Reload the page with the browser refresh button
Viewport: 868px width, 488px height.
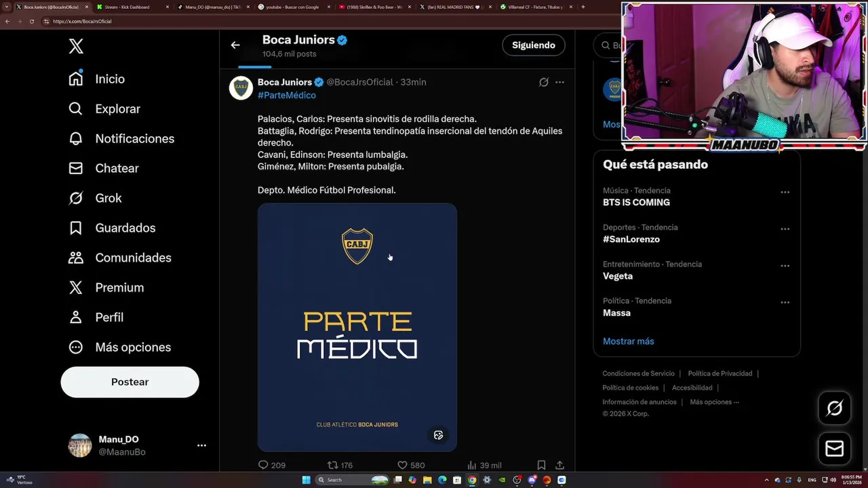pyautogui.click(x=31, y=21)
